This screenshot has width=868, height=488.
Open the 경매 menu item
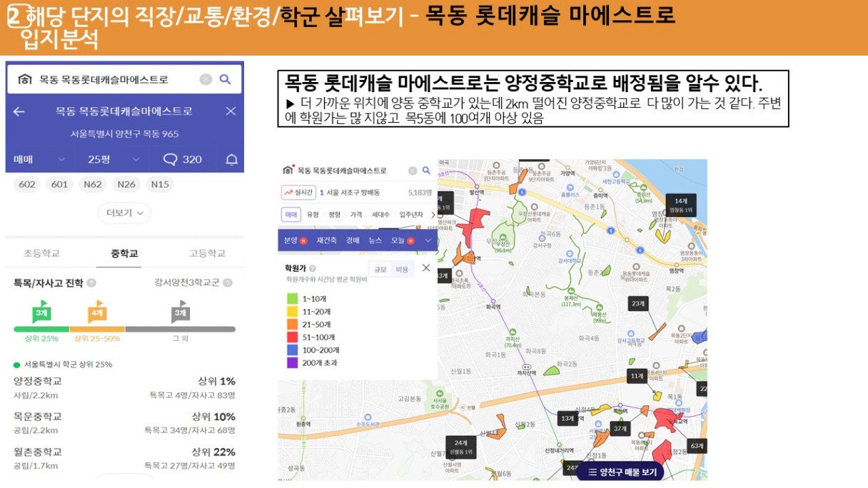[353, 240]
